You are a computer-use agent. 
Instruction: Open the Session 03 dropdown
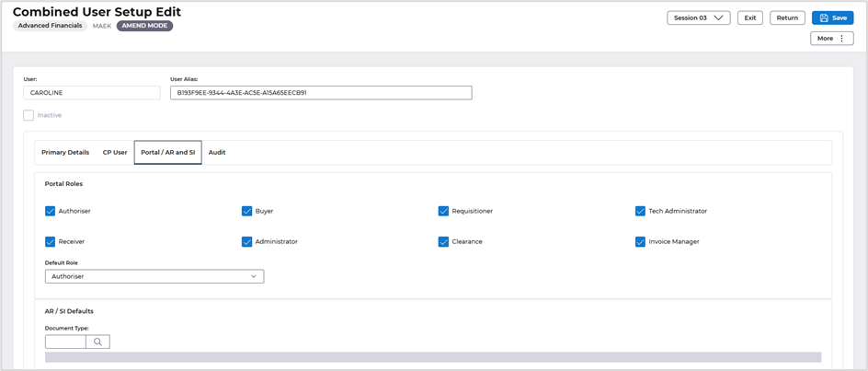click(699, 17)
